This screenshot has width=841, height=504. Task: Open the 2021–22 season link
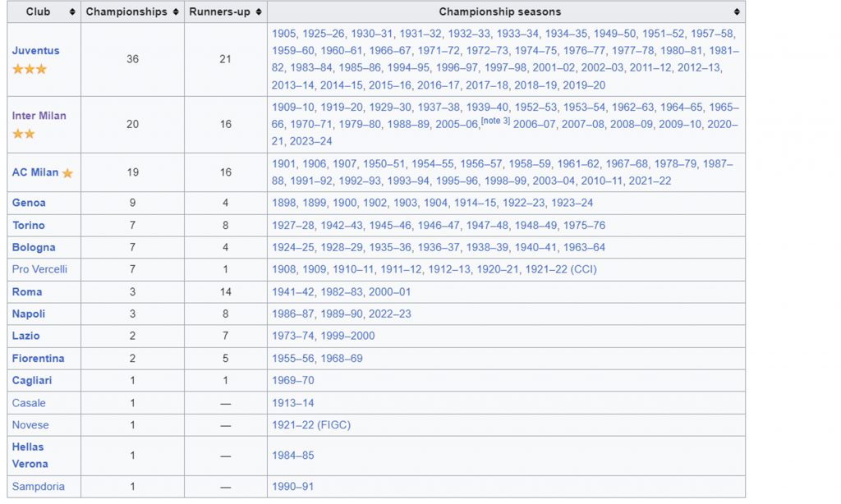pos(650,181)
